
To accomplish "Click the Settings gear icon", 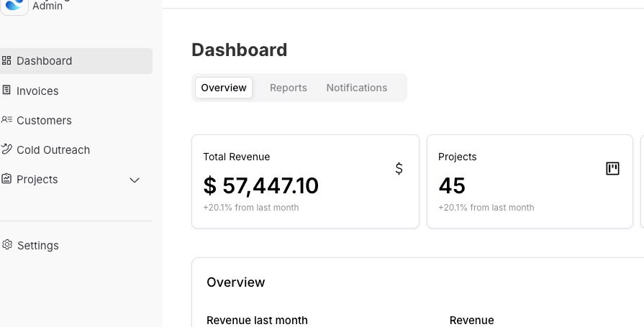I will pos(7,245).
